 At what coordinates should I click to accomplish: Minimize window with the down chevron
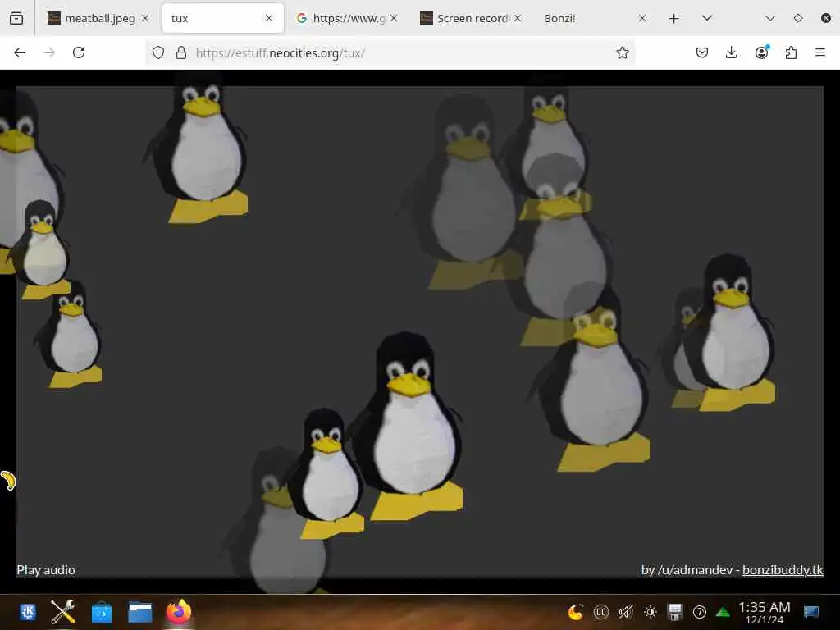[769, 18]
